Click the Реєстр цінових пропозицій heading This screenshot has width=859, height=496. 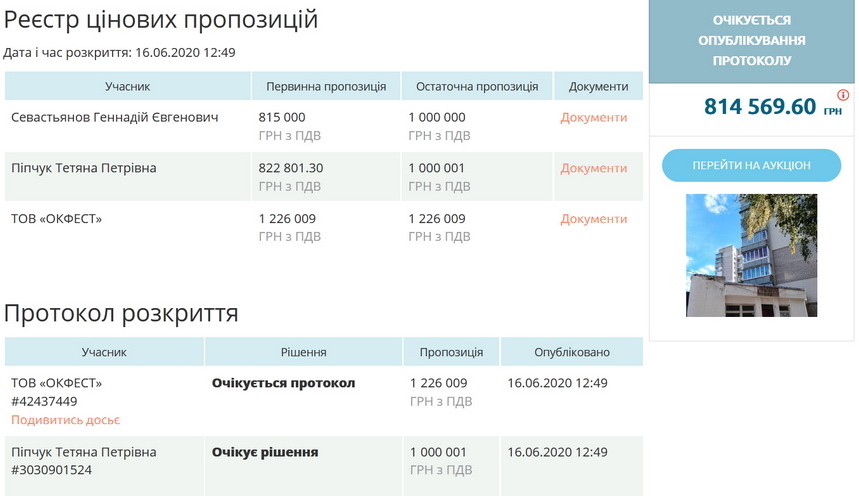(x=161, y=18)
